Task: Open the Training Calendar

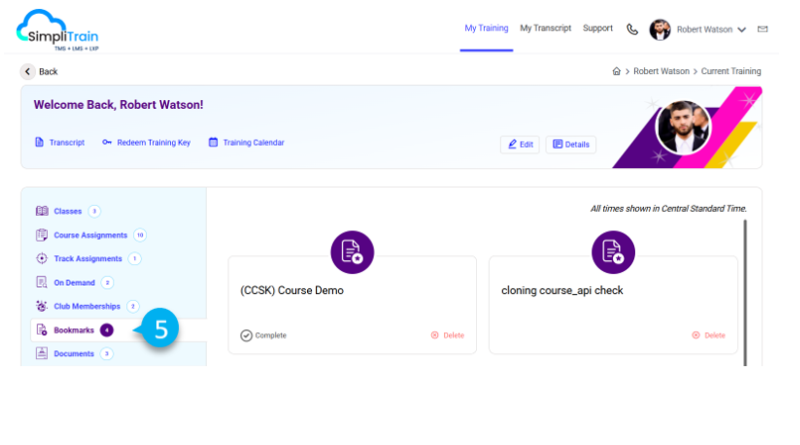Action: point(246,143)
